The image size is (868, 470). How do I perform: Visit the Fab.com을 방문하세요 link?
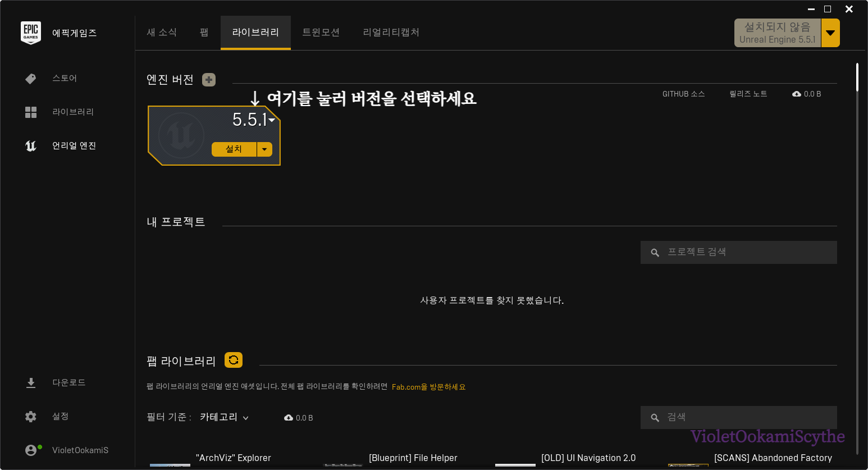pos(428,387)
